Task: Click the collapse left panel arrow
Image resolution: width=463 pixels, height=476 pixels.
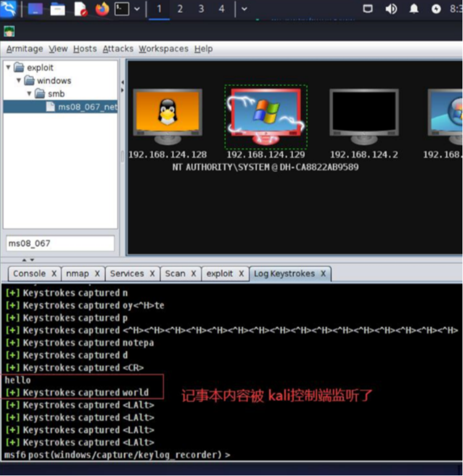Action: click(x=123, y=82)
